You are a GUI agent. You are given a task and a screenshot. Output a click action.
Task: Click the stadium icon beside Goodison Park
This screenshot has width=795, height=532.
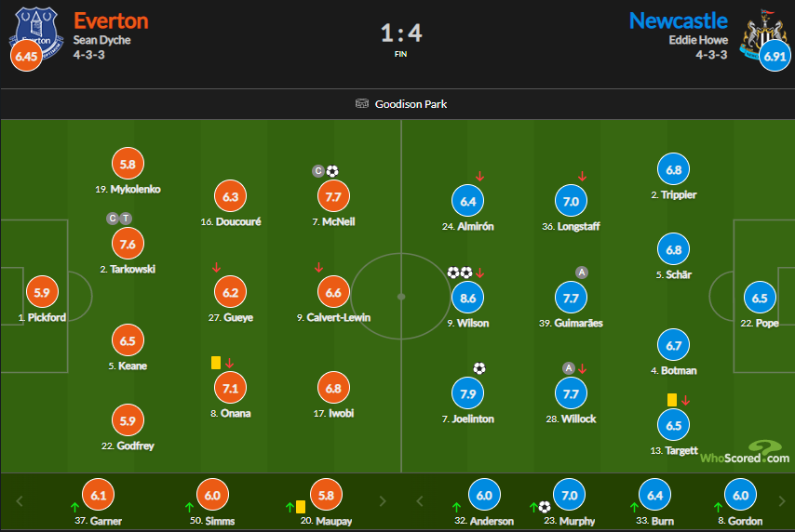coord(362,103)
